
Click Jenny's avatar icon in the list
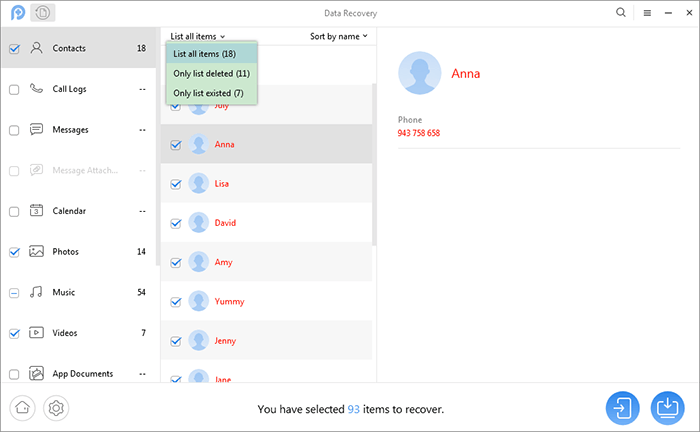(199, 341)
